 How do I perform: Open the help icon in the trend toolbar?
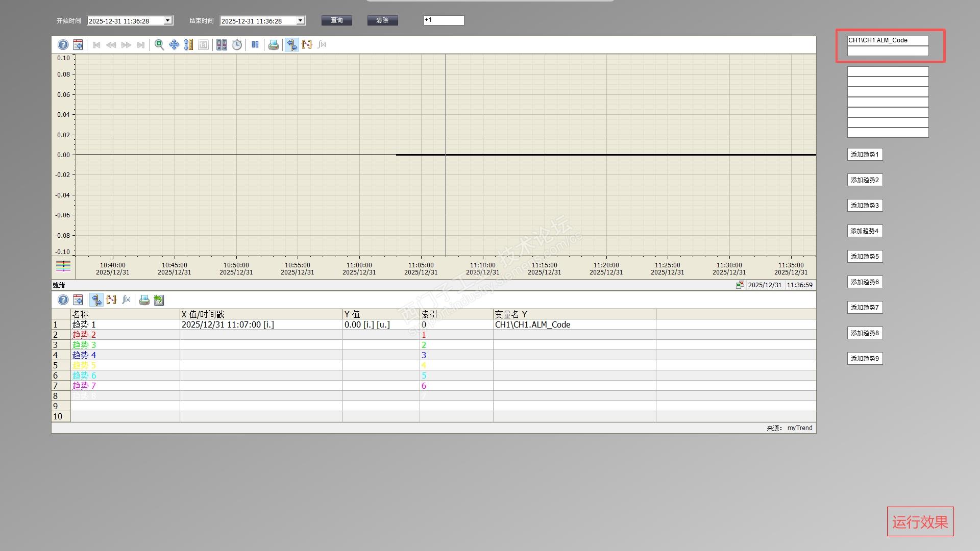tap(63, 45)
